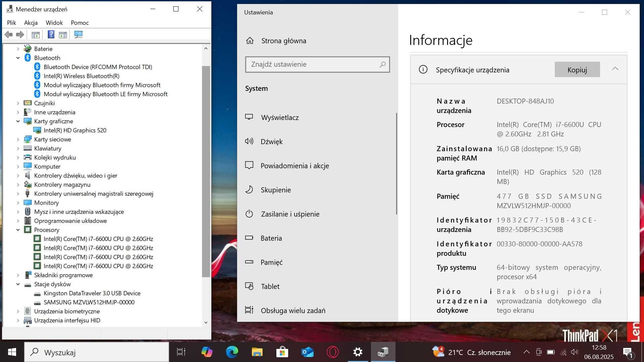The width and height of the screenshot is (644, 362).
Task: Show hidden system tray icons
Action: 527,352
